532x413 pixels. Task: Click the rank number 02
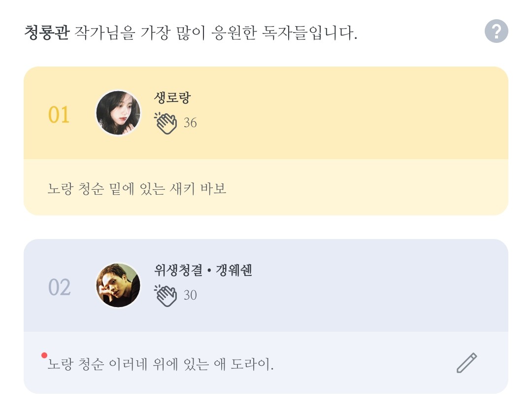coord(59,287)
